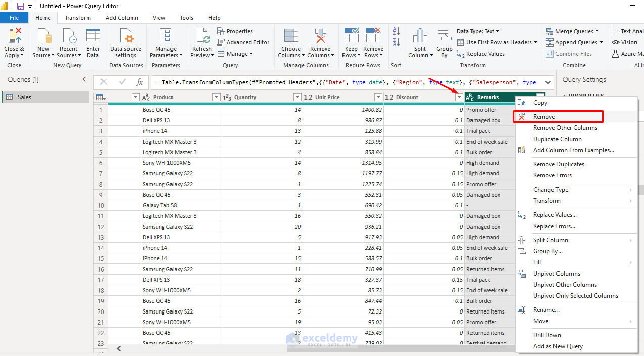Choose Duplicate Column in context menu
Image resolution: width=644 pixels, height=356 pixels.
pos(557,139)
